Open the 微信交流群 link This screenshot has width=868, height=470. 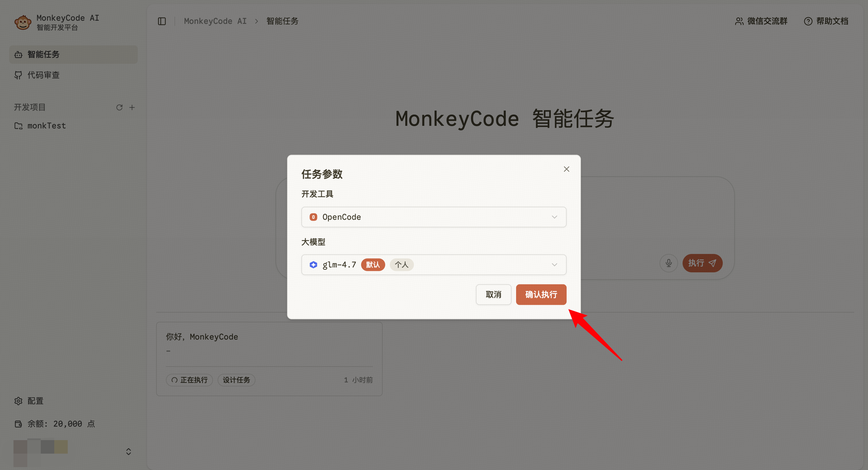coord(761,21)
